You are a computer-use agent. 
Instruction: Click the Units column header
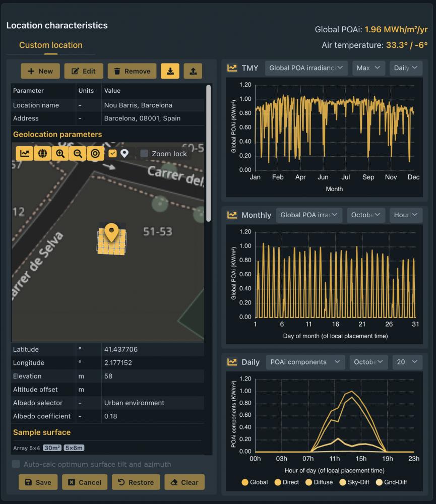[86, 91]
